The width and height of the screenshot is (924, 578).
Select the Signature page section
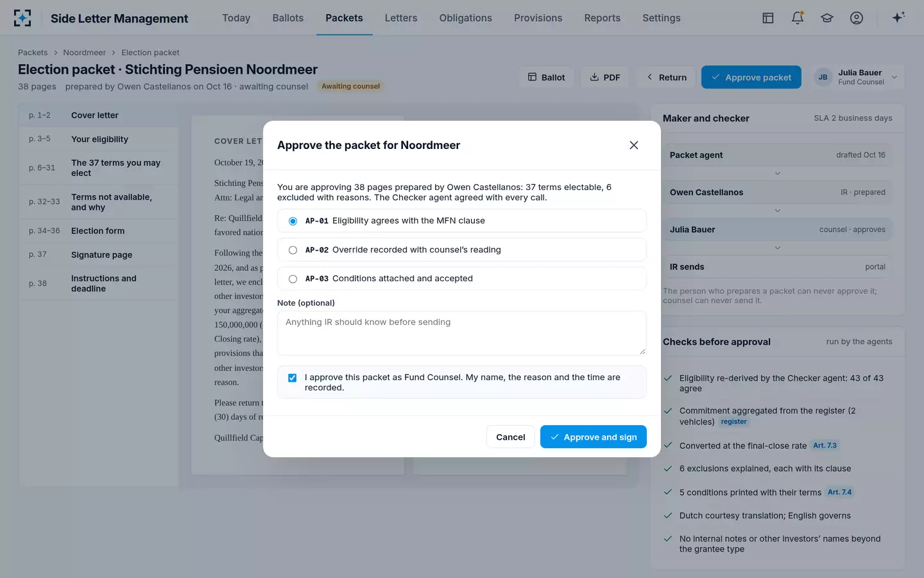point(98,255)
